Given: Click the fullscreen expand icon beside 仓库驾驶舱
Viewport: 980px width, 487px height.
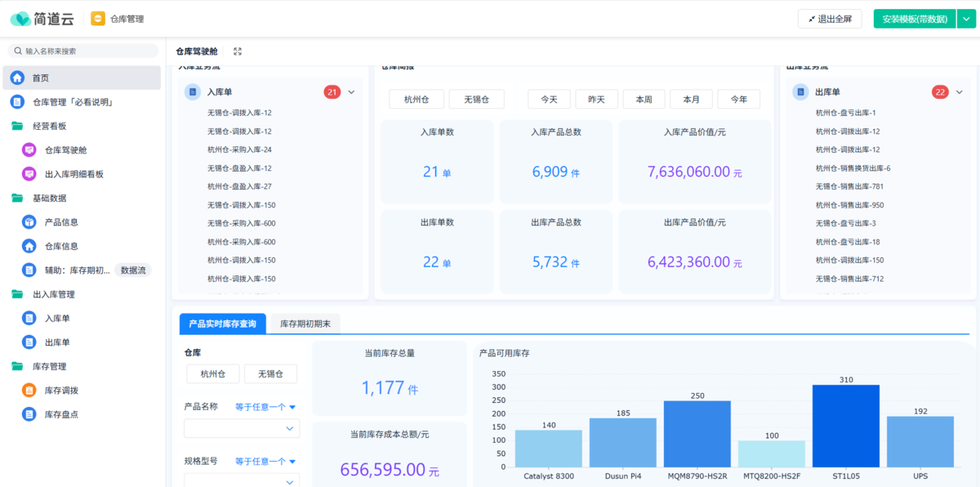Looking at the screenshot, I should (x=238, y=51).
